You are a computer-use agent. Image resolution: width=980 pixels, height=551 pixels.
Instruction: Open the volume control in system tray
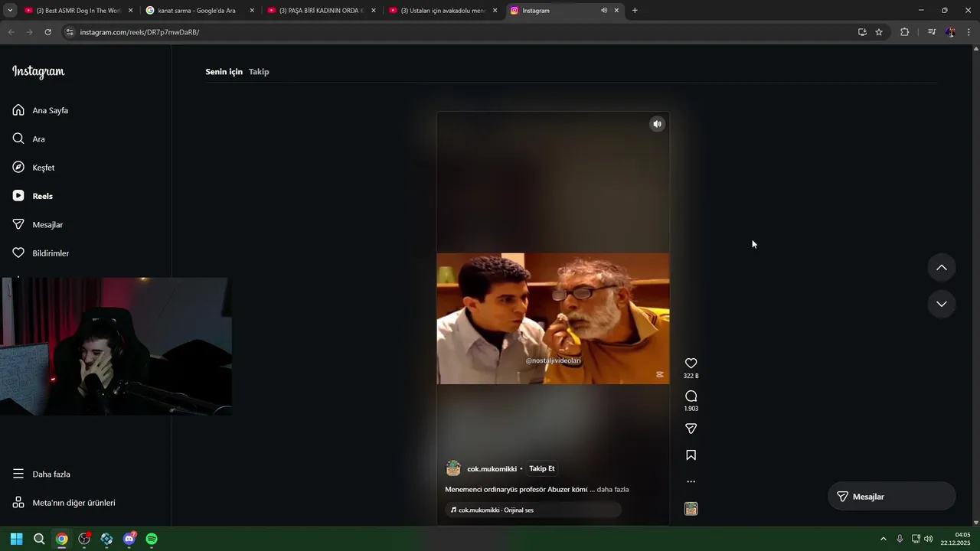(929, 539)
